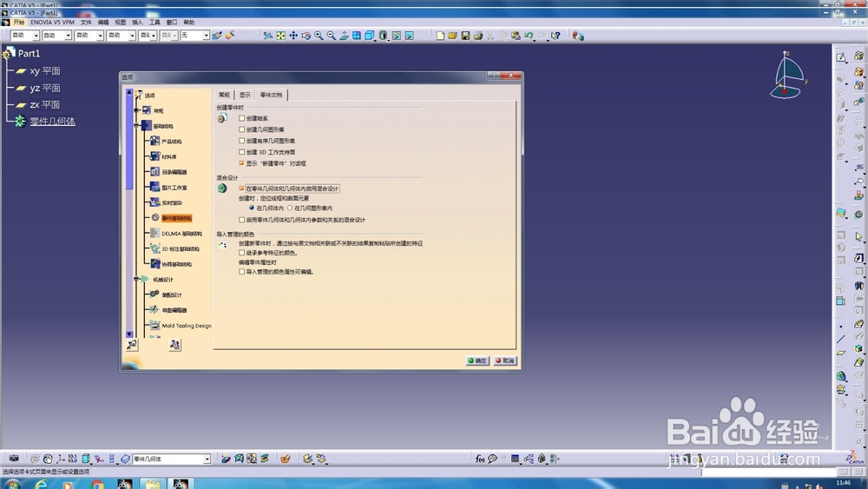Click the Plane tool in right toolbar
Screen dimensions: 868x489
click(841, 353)
